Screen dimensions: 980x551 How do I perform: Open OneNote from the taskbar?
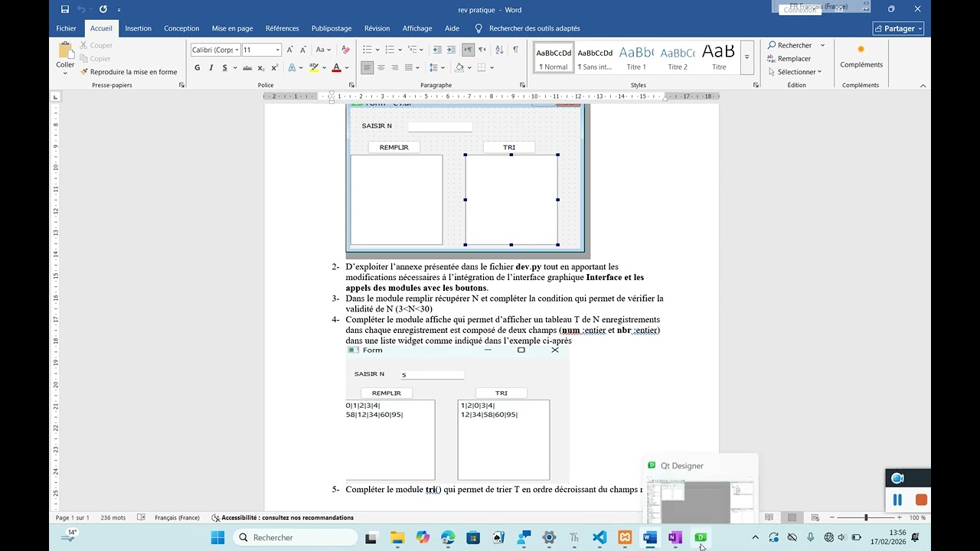(x=675, y=537)
